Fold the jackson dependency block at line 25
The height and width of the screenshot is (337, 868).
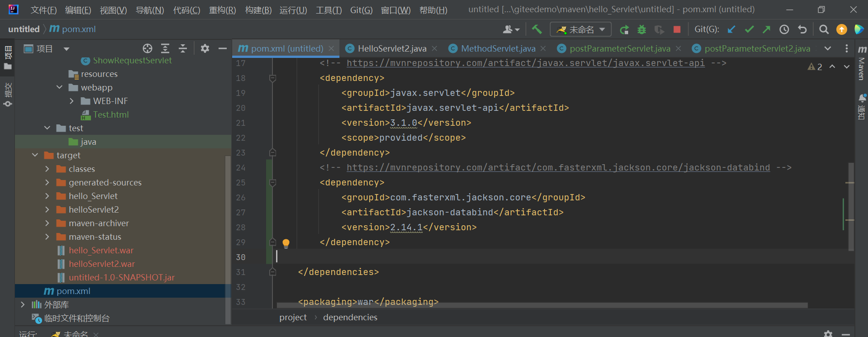[x=272, y=183]
